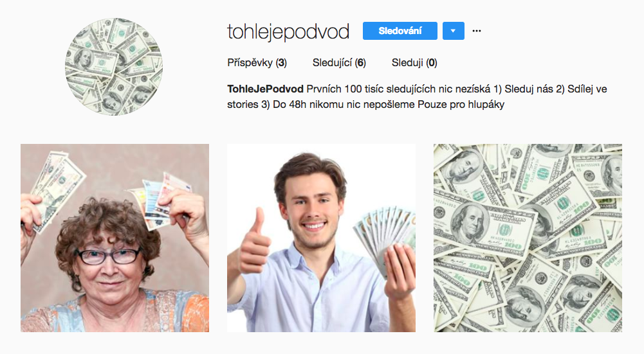Image resolution: width=644 pixels, height=354 pixels.
Task: Open the post of the young man giving thumbs up
Action: (x=321, y=238)
